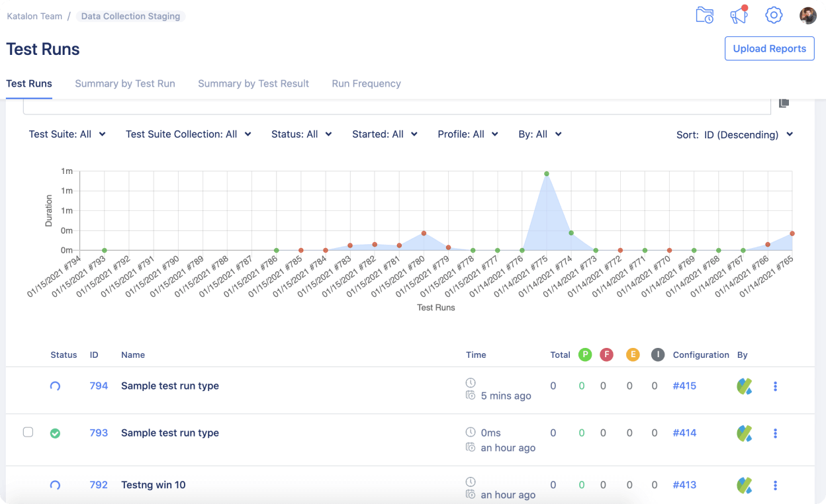Open configuration #413 link
The height and width of the screenshot is (504, 826).
click(684, 485)
